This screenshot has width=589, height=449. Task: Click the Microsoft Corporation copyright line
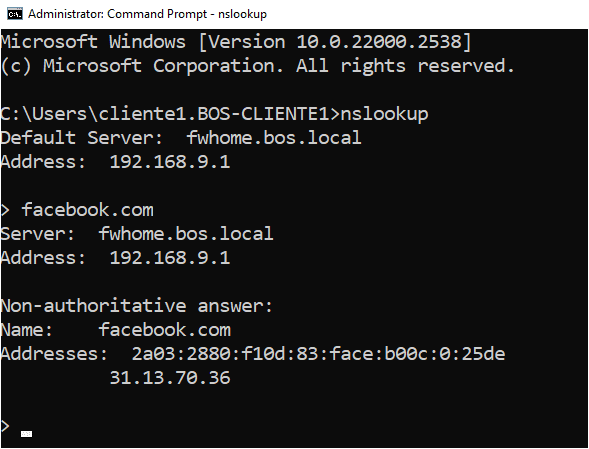[257, 66]
